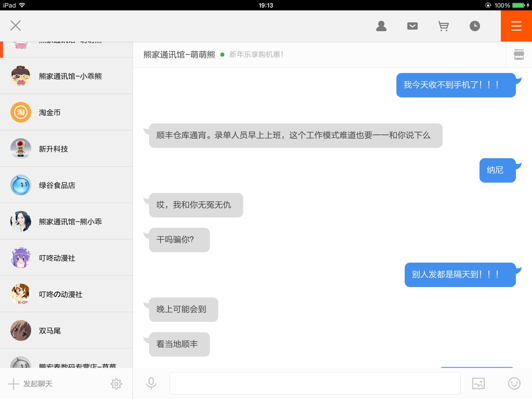Attach a picture using image icon

click(x=478, y=383)
